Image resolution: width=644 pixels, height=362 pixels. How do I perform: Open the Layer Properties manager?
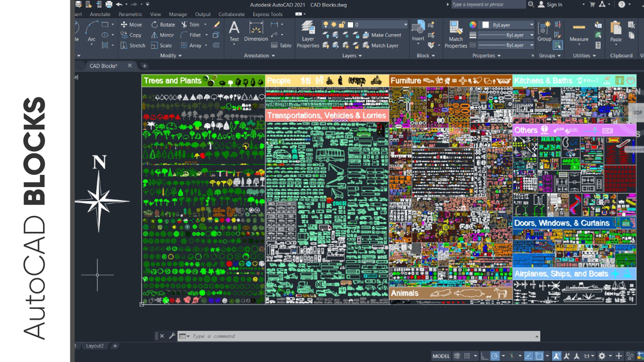[x=308, y=35]
